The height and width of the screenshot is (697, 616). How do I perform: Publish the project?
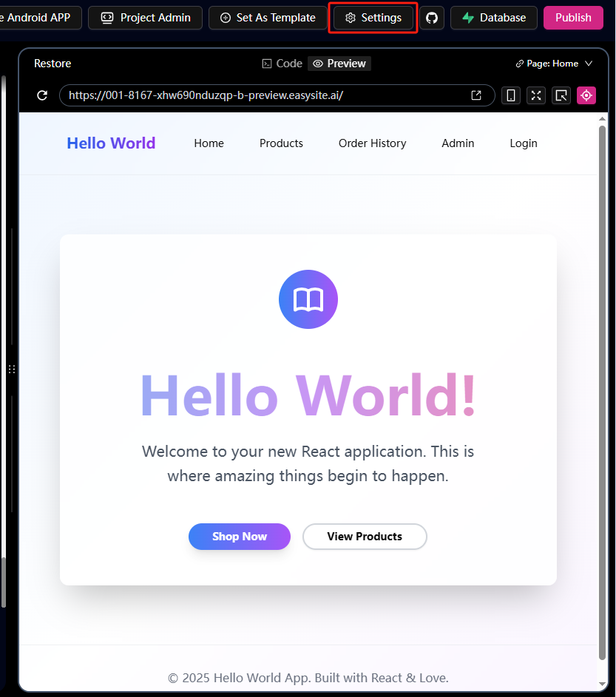click(573, 18)
